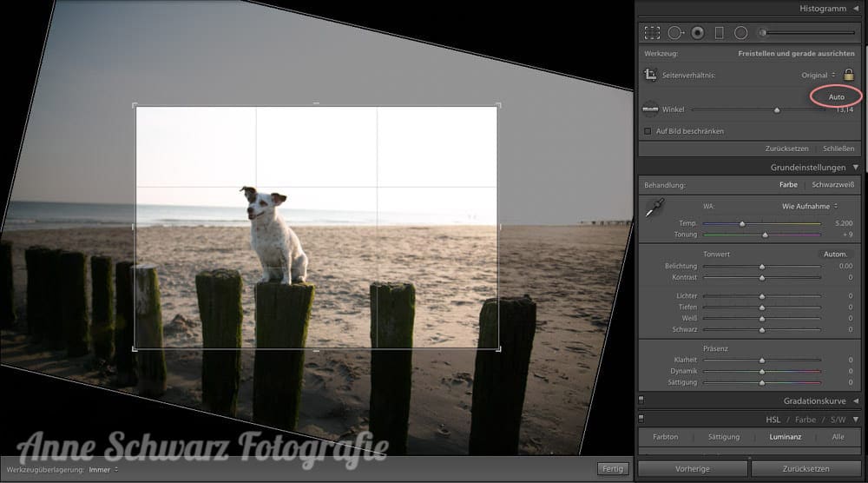Enable Auf Bild beschränken checkbox
This screenshot has height=483, width=868.
click(x=648, y=131)
